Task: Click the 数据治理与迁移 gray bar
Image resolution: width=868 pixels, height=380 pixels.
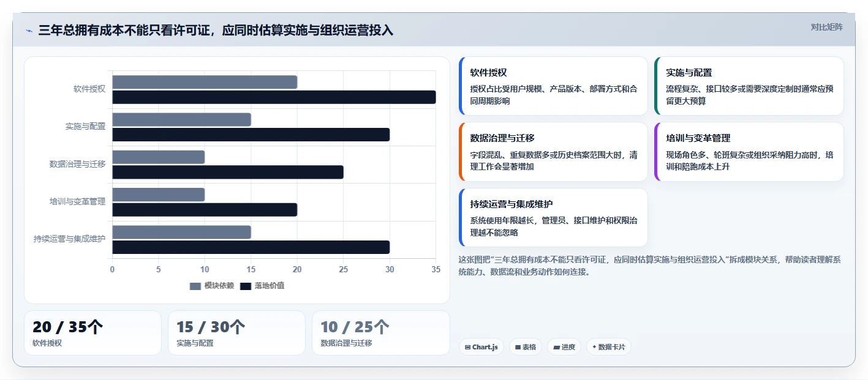Action: click(158, 157)
